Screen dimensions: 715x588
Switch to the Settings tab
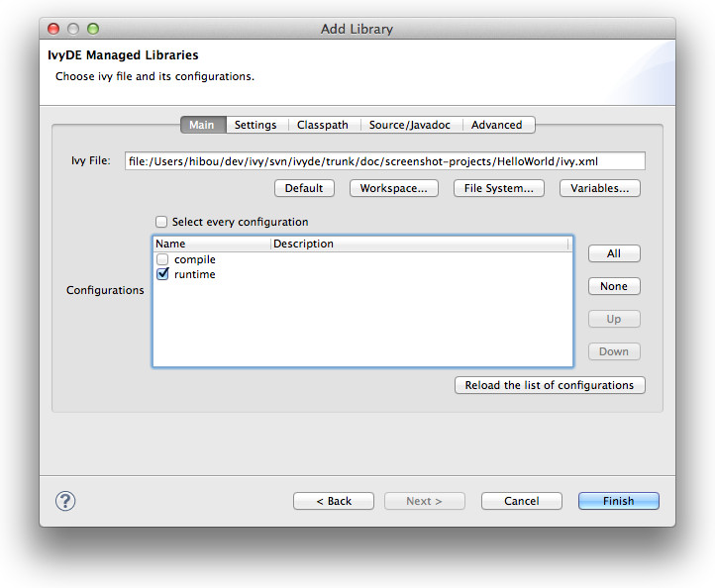click(x=255, y=125)
